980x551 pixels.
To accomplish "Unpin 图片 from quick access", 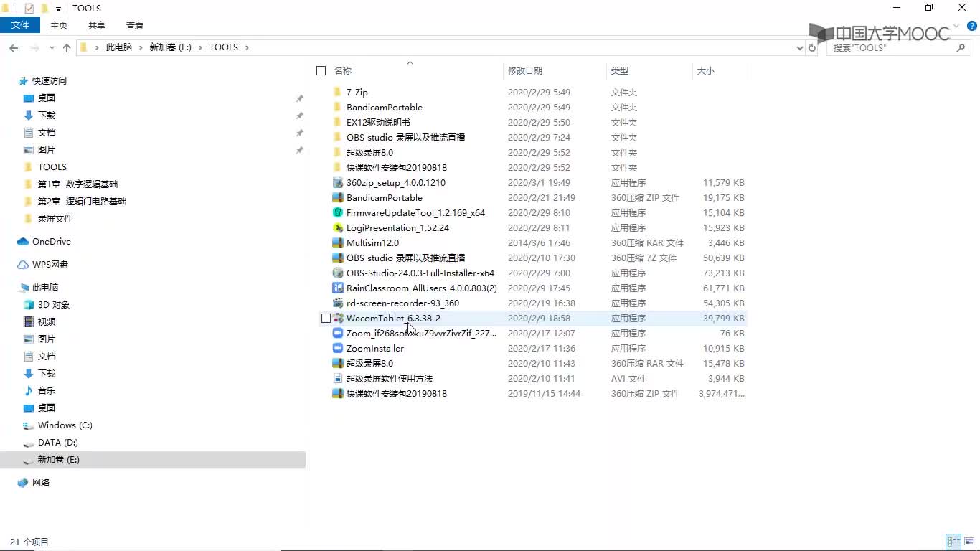I will 300,150.
